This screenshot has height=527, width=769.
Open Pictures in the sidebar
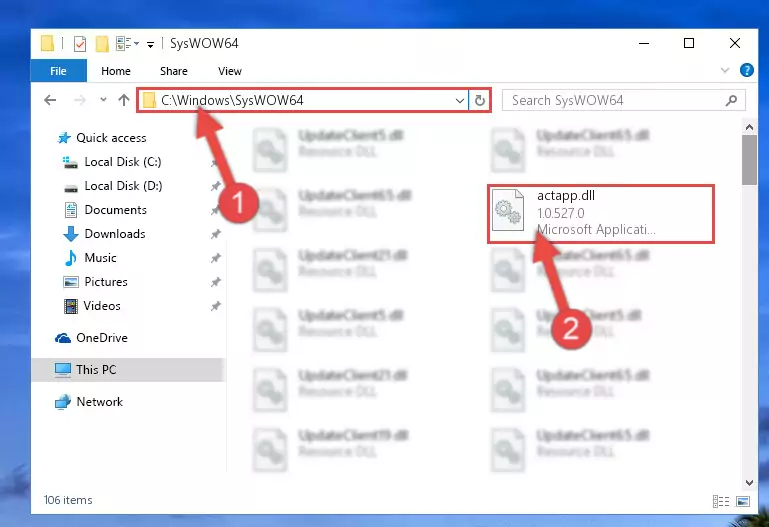(x=106, y=282)
